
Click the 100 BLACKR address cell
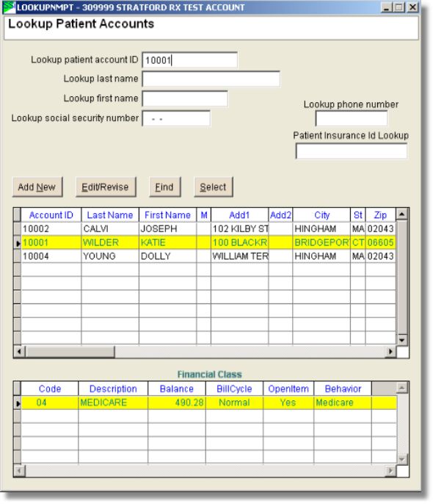click(239, 242)
